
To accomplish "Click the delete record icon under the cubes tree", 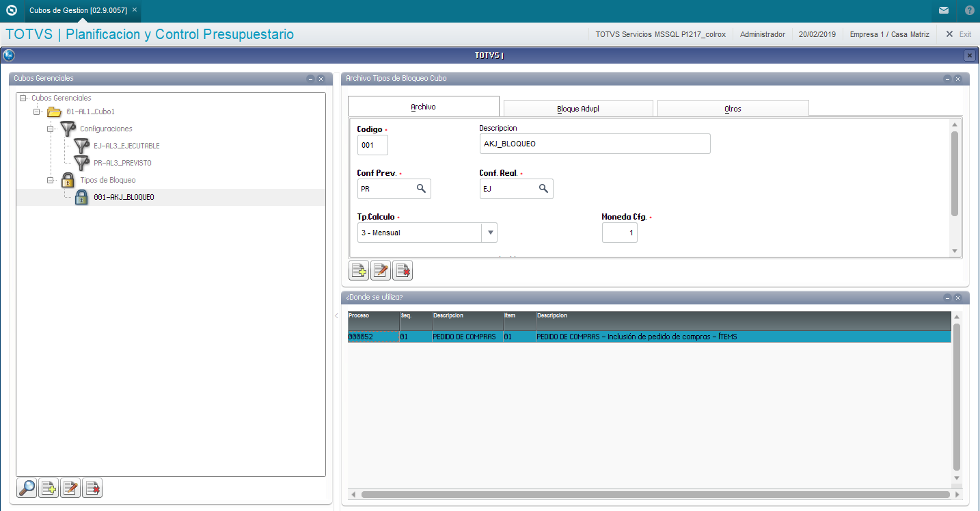I will pos(92,488).
